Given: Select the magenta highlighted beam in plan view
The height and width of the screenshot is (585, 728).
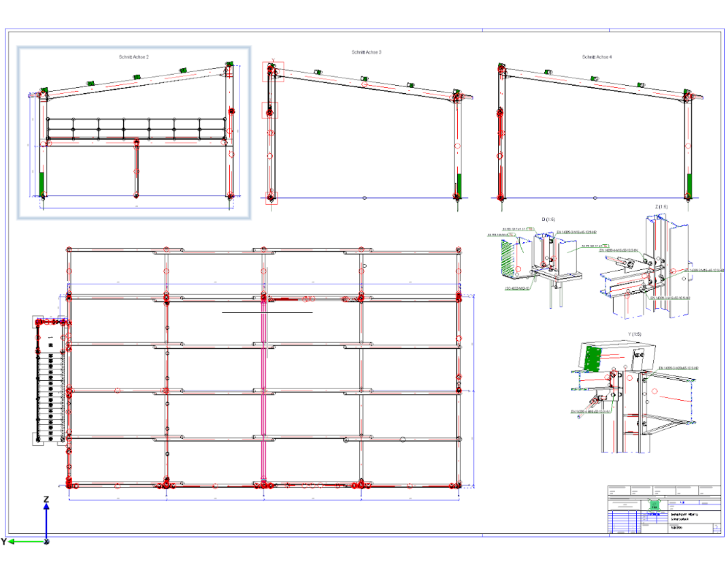Looking at the screenshot, I should pos(264,389).
